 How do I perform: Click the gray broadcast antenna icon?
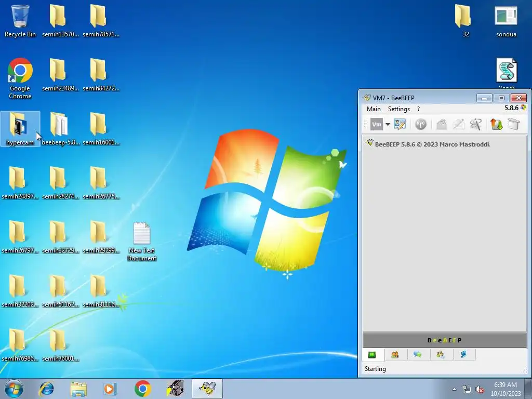click(421, 124)
